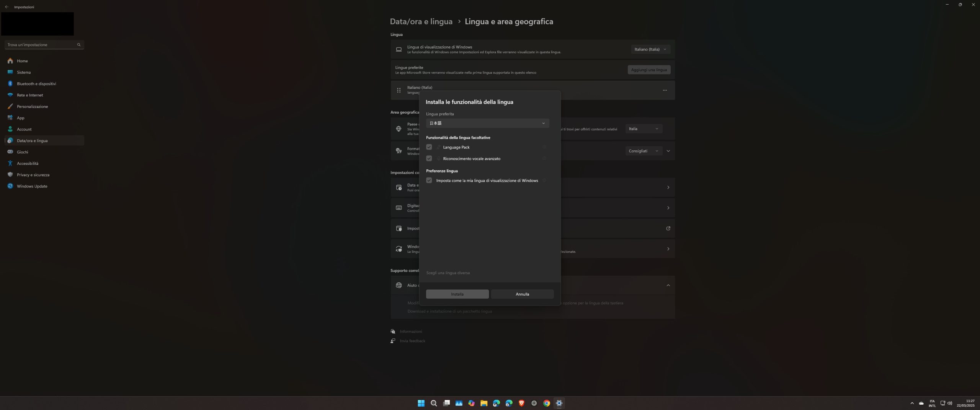The image size is (980, 410).
Task: Collapse the Aiuto support section
Action: 668,285
